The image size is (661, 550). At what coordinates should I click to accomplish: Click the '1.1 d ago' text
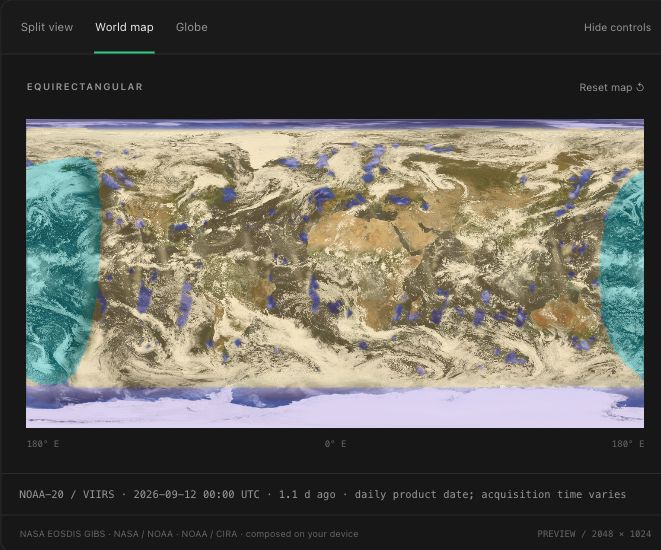point(307,494)
